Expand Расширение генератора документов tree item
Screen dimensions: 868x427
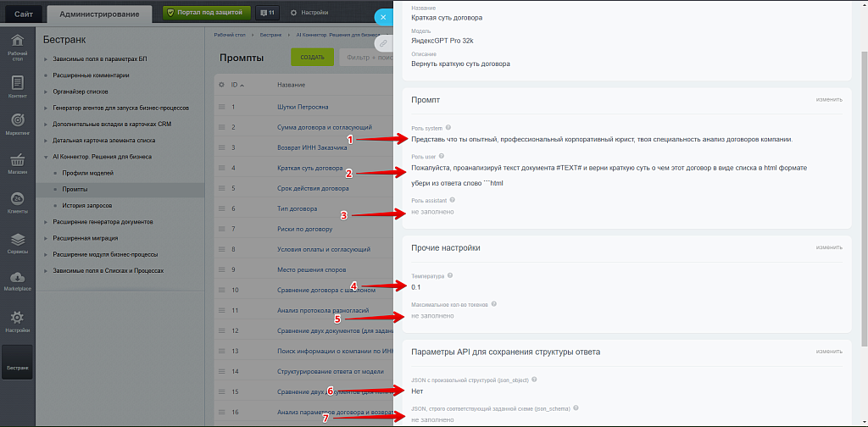[x=46, y=222]
